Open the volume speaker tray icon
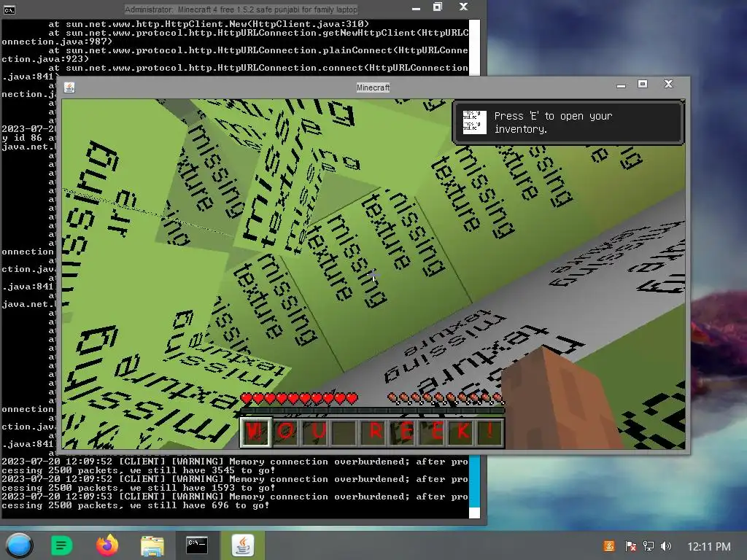This screenshot has width=747, height=560. (666, 546)
